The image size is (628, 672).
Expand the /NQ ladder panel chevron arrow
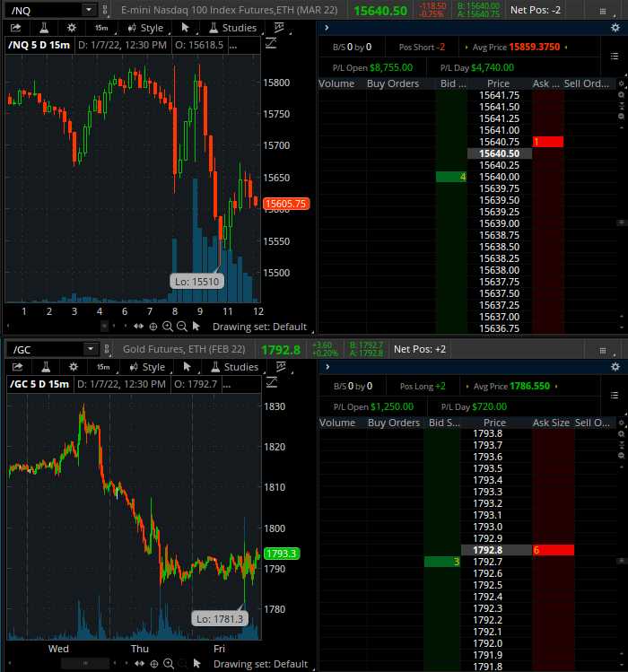click(326, 28)
